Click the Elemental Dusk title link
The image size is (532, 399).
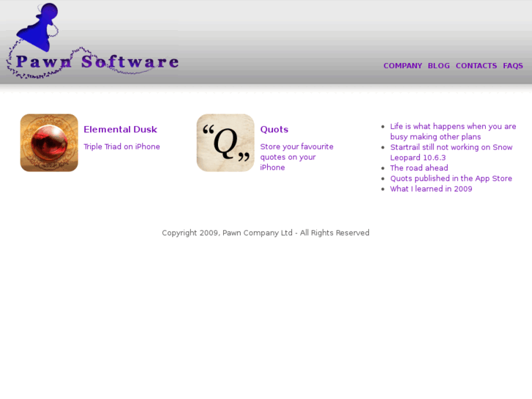(x=121, y=130)
